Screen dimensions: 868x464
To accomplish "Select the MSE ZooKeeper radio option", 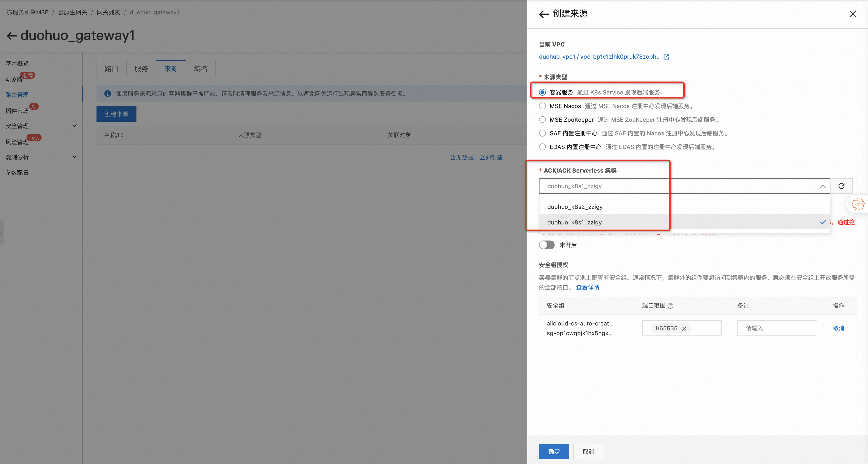I will 542,120.
